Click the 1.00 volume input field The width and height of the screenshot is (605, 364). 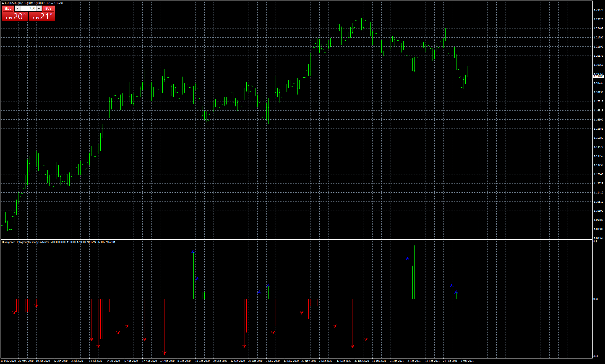28,8
